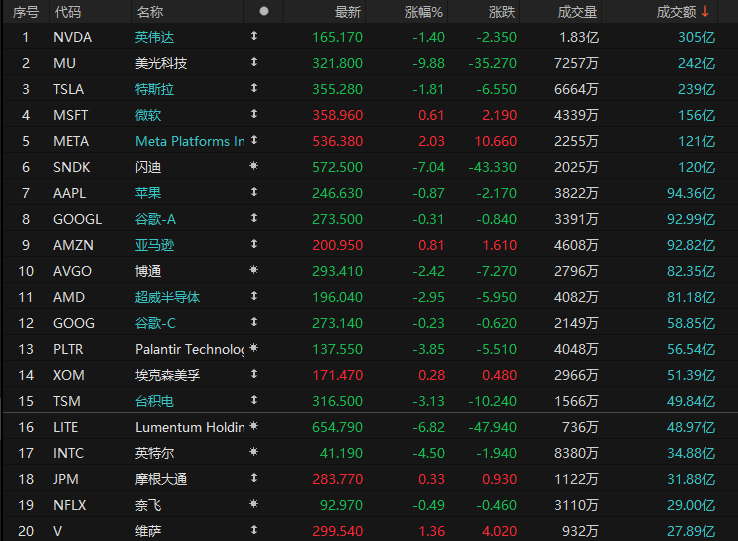Click the marker icon in the XOM row
This screenshot has width=738, height=541.
(254, 374)
